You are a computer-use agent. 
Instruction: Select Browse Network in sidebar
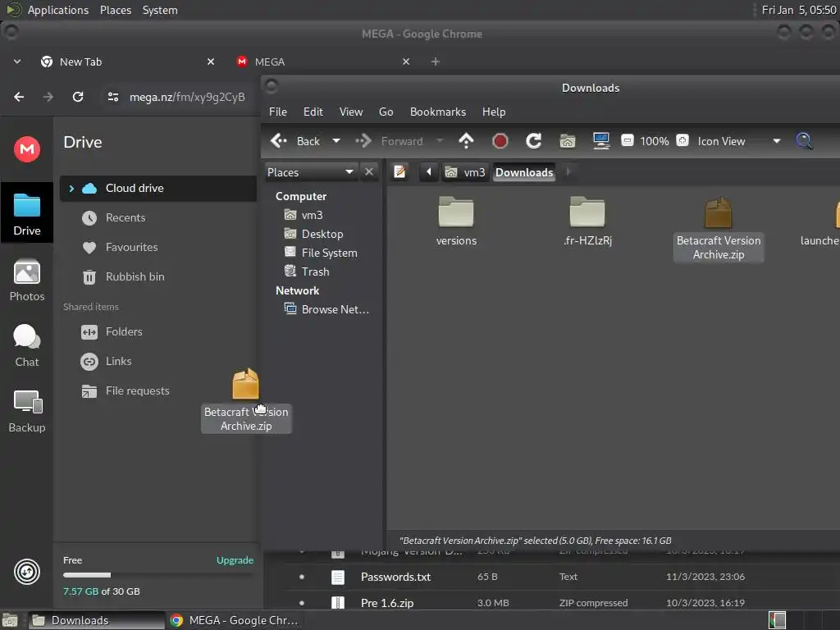click(x=335, y=309)
